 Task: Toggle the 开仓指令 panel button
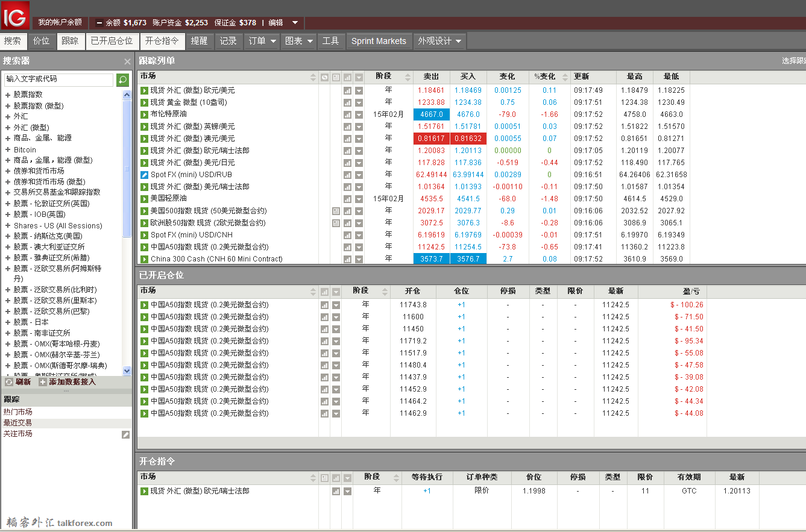pyautogui.click(x=162, y=41)
